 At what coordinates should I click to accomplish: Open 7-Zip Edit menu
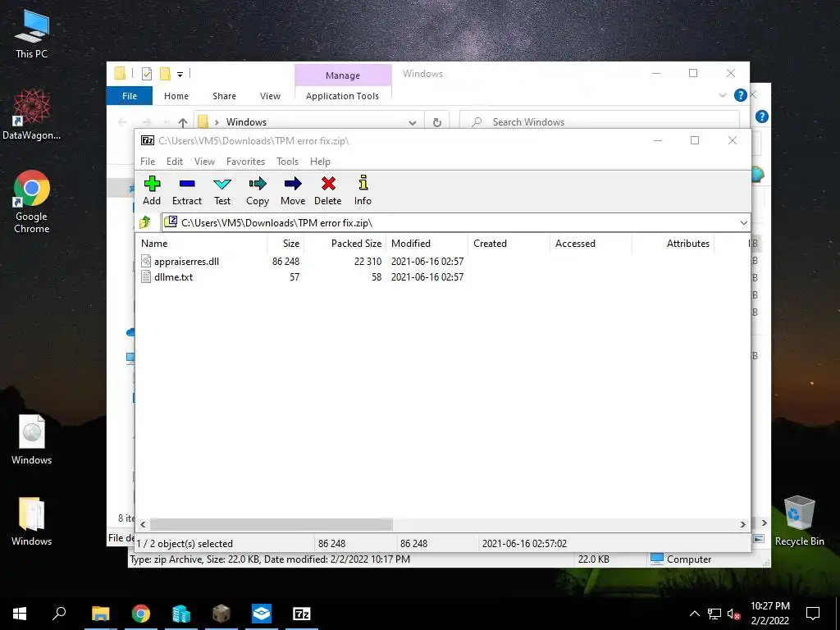(x=175, y=162)
